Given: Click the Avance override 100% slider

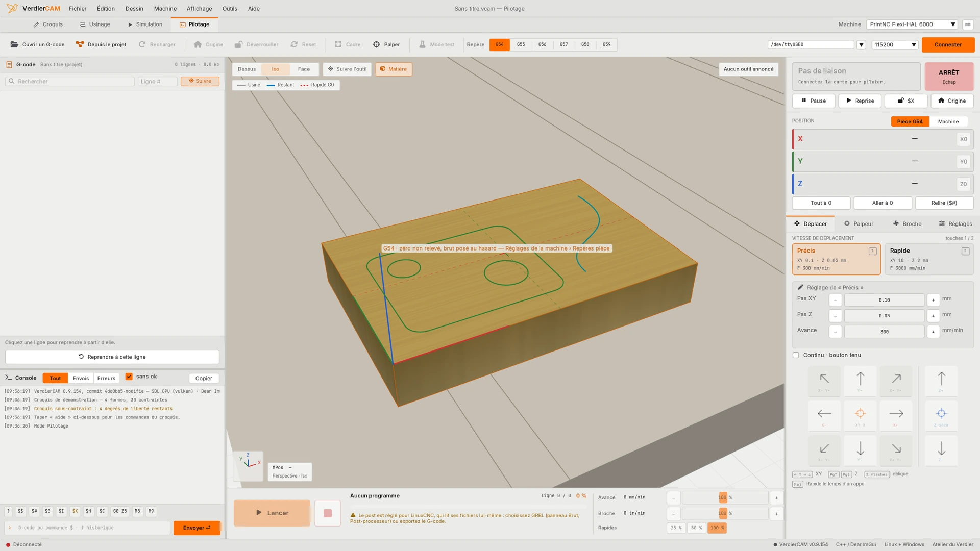Looking at the screenshot, I should tap(725, 497).
